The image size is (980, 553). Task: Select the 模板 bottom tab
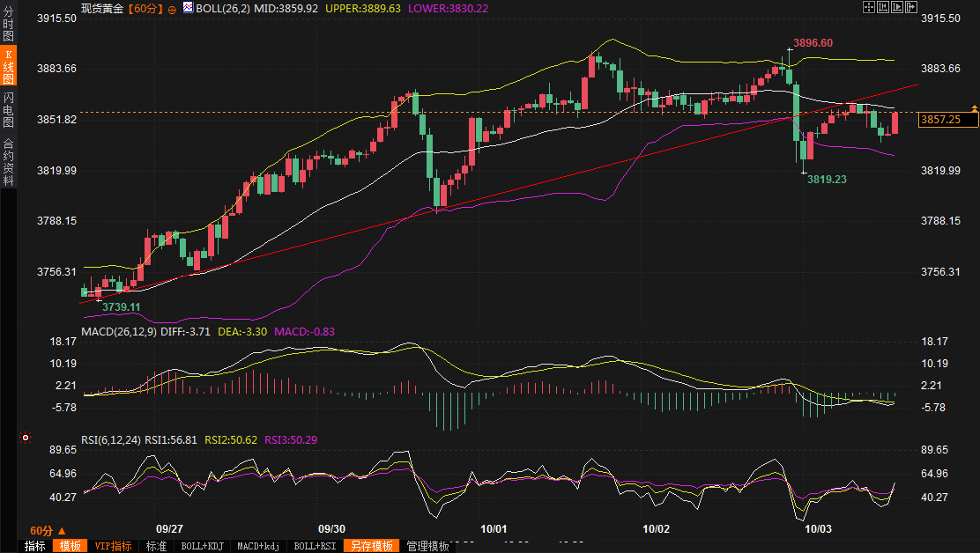[70, 546]
